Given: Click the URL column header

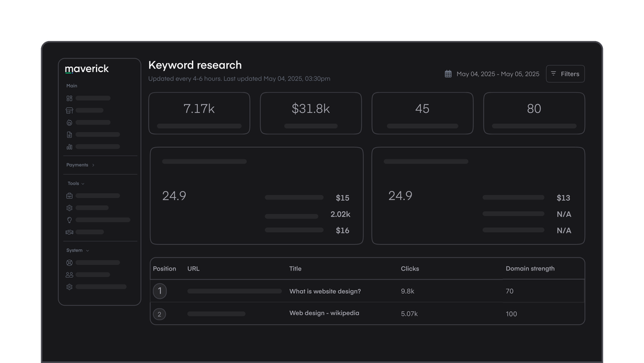Looking at the screenshot, I should coord(193,269).
